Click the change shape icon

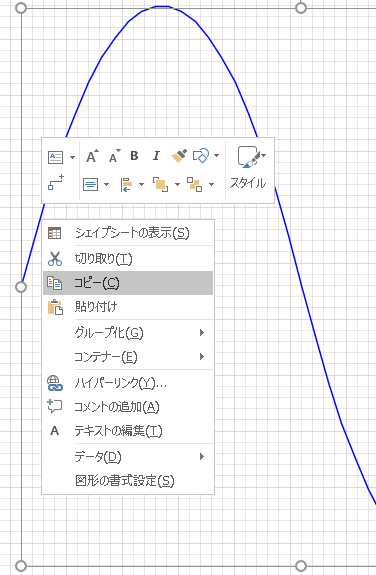[x=201, y=155]
